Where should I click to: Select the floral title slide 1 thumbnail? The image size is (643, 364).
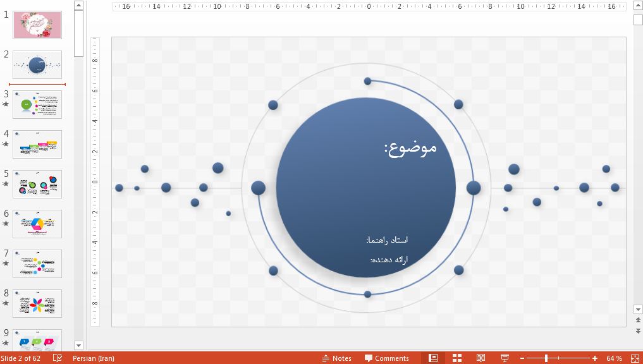click(37, 24)
